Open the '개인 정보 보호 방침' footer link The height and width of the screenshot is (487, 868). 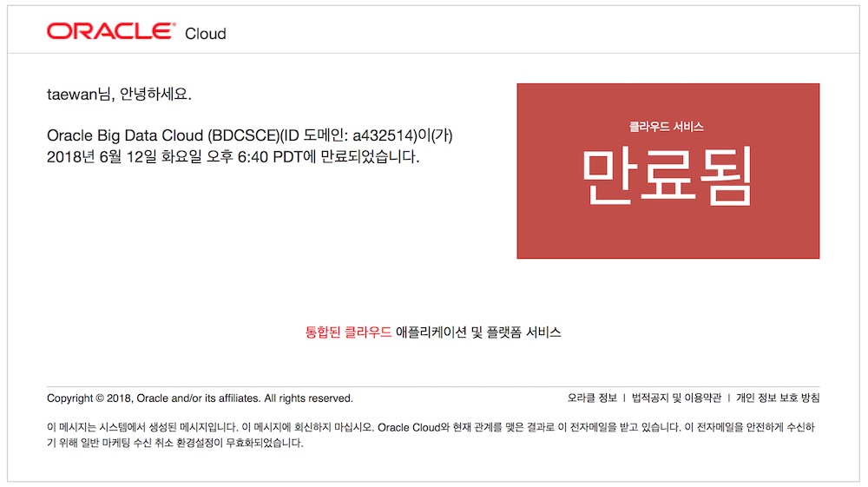coord(778,398)
